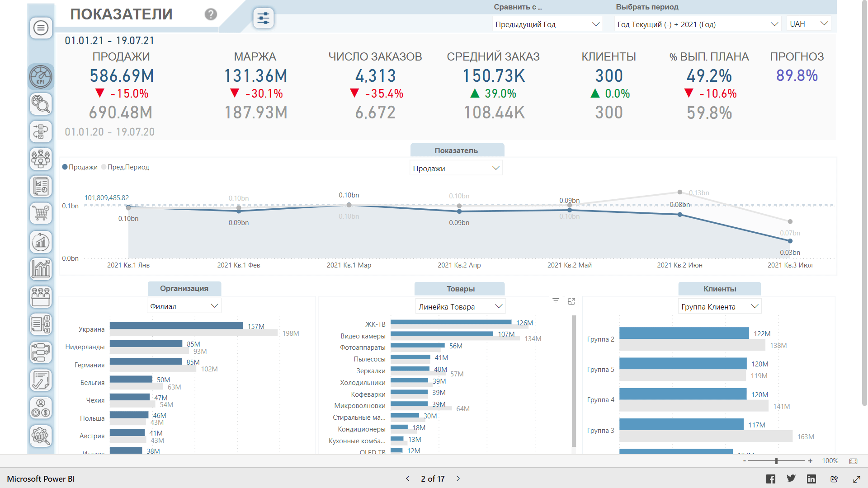Share report on LinkedIn icon

pyautogui.click(x=811, y=479)
